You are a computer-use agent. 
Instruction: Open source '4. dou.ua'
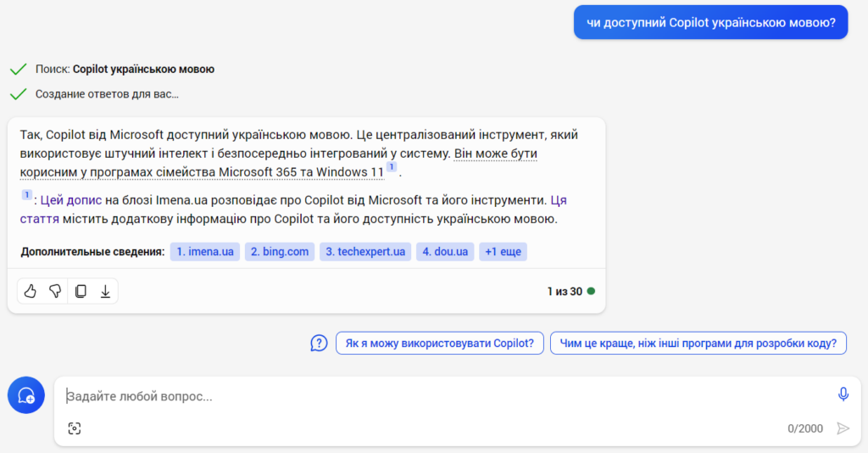point(445,251)
